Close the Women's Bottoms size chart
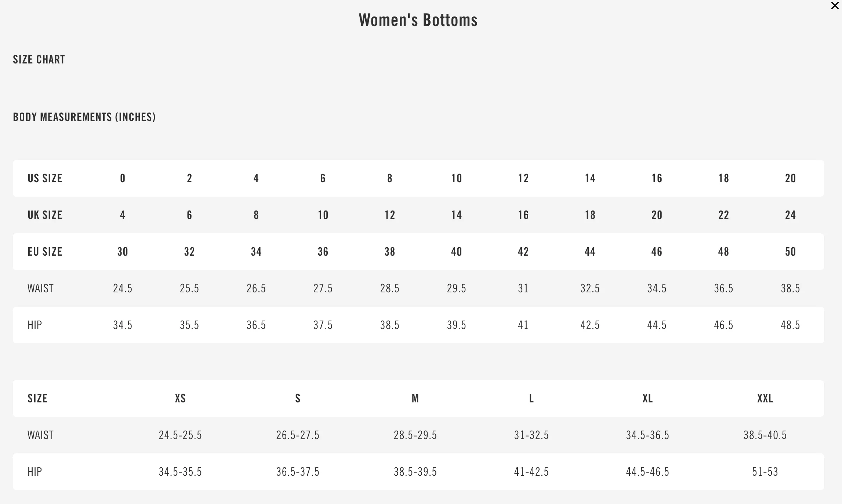 point(835,6)
